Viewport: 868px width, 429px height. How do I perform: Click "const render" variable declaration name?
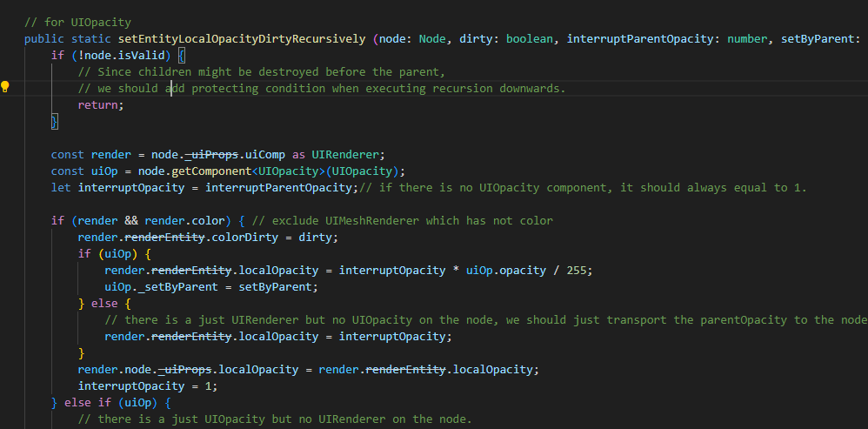click(x=111, y=154)
